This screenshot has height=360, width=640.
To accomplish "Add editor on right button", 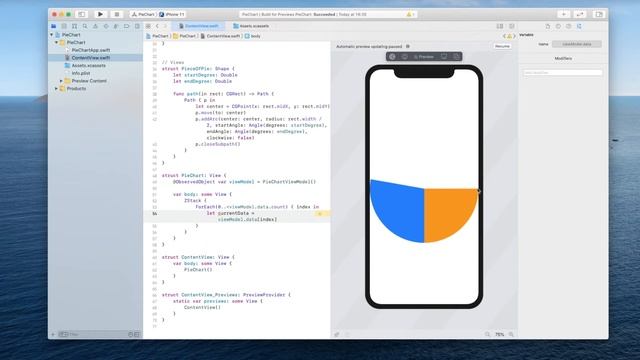I will [x=511, y=26].
